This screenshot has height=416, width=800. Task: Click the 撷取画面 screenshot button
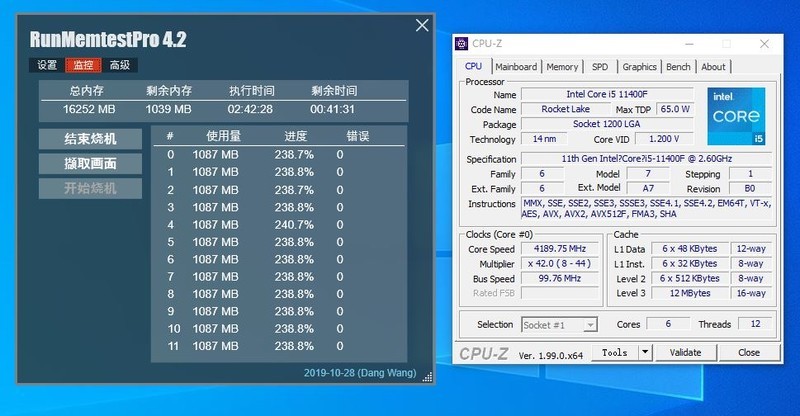click(x=90, y=164)
